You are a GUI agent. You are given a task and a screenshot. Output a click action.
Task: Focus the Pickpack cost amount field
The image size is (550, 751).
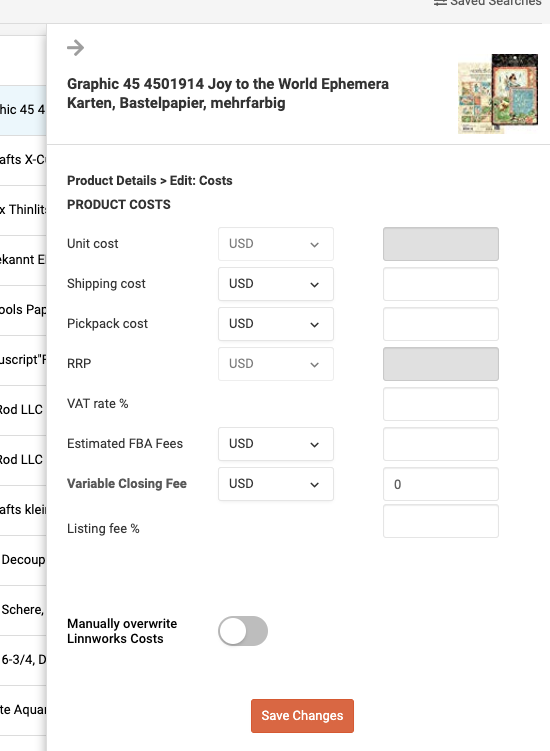click(x=441, y=324)
